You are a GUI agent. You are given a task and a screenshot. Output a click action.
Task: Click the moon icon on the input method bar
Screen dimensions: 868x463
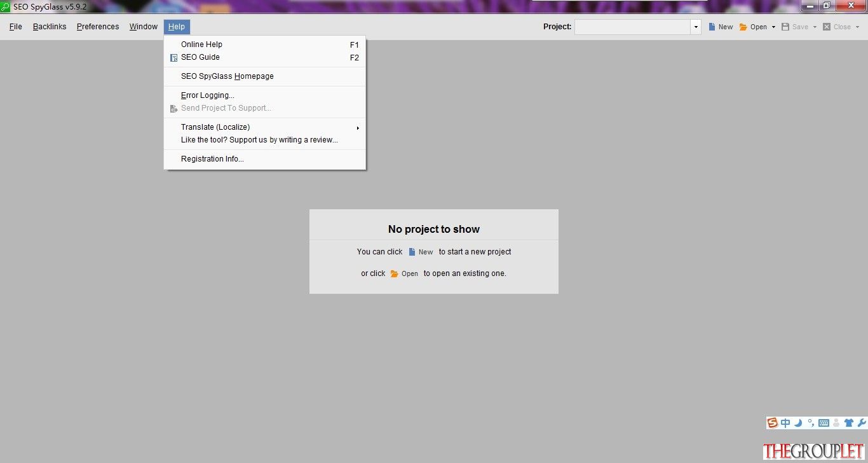click(x=798, y=423)
